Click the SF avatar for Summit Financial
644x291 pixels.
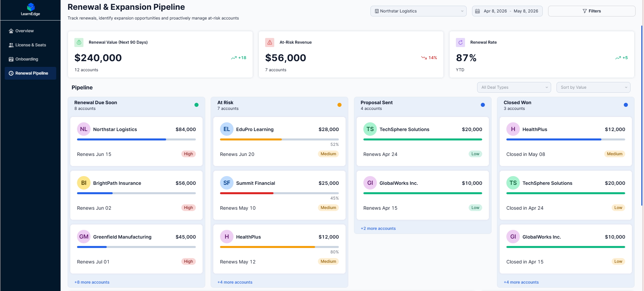pos(227,183)
